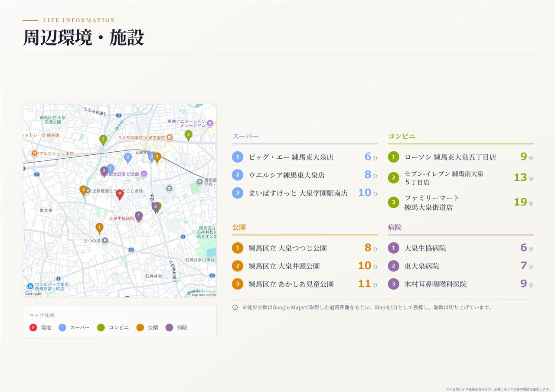Select the 公園 section heading
This screenshot has width=555, height=392.
tap(239, 228)
